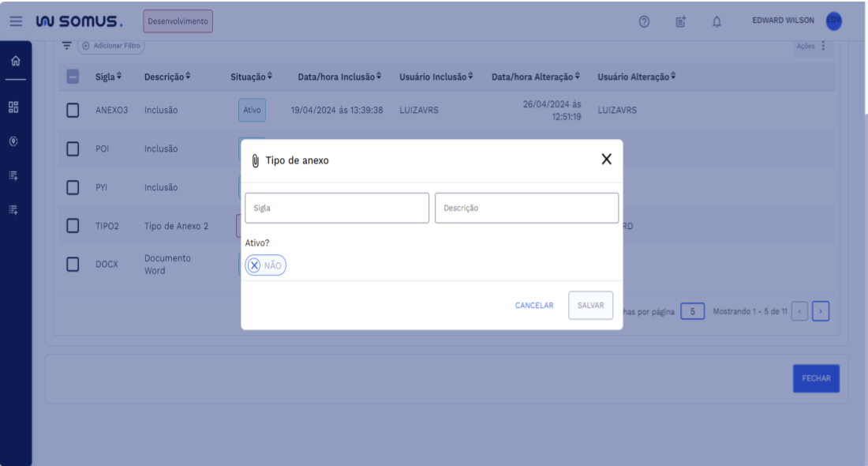
Task: Open the dashboard grid icon in sidebar
Action: coord(13,107)
